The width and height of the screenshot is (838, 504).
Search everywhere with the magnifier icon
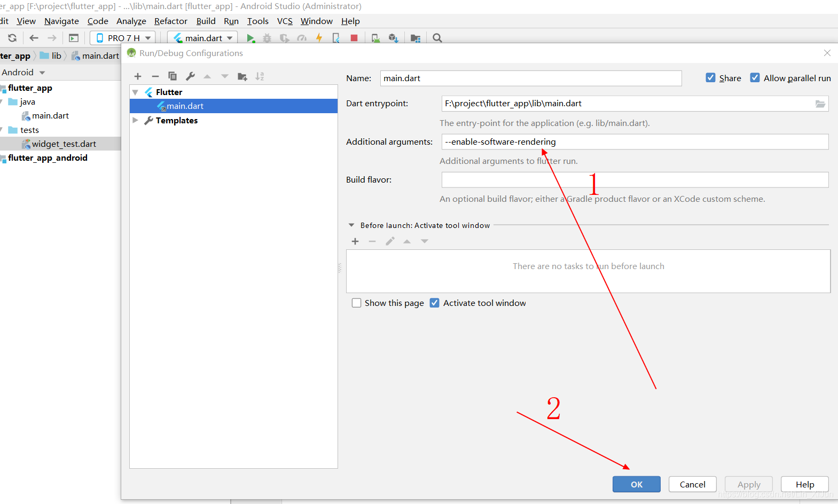[437, 38]
